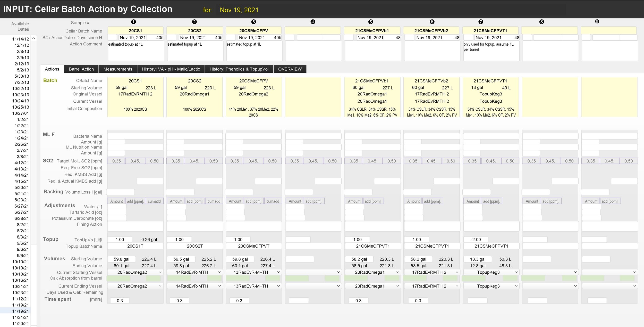
Task: Click Cellar Batch Name field 20CS2
Action: pos(195,31)
